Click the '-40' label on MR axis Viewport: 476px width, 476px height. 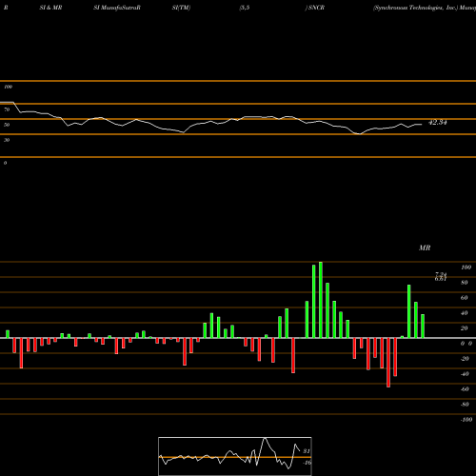465,374
